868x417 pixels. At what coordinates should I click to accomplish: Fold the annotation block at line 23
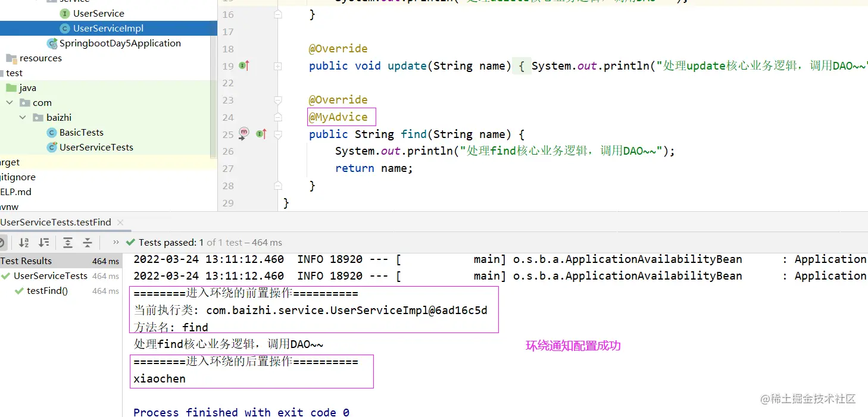click(277, 100)
